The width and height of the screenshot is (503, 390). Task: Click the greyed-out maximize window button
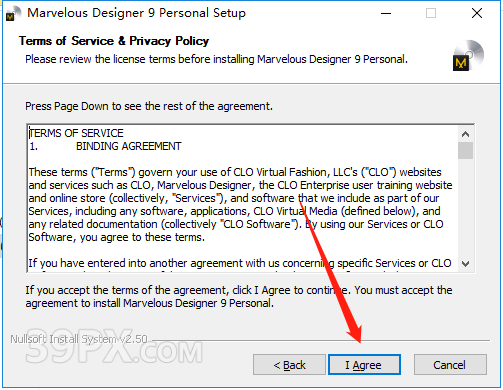pyautogui.click(x=431, y=13)
